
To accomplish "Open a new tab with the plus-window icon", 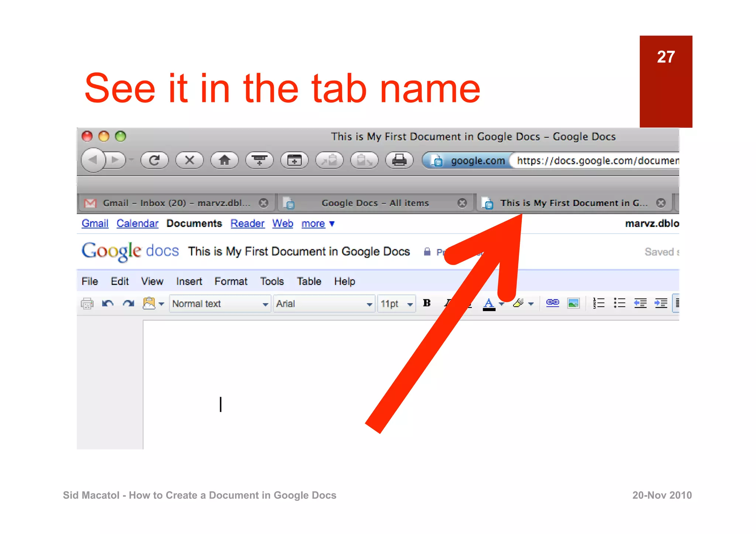I will click(295, 160).
